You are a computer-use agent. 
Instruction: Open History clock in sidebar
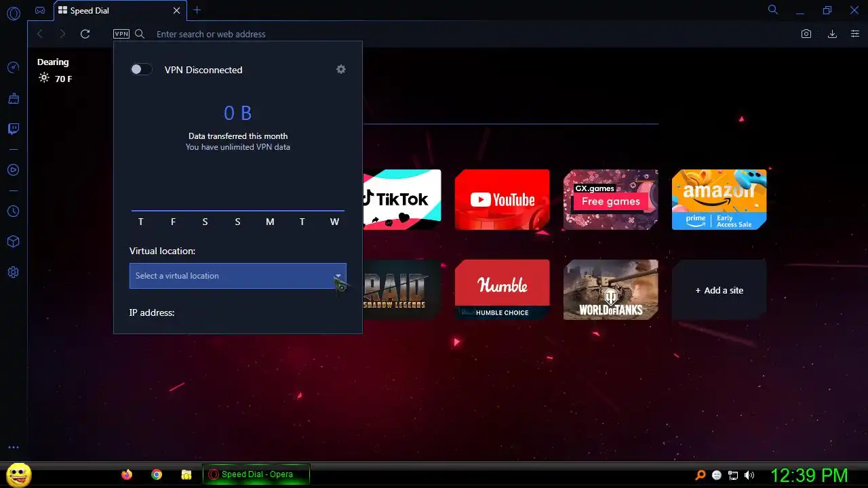click(13, 211)
